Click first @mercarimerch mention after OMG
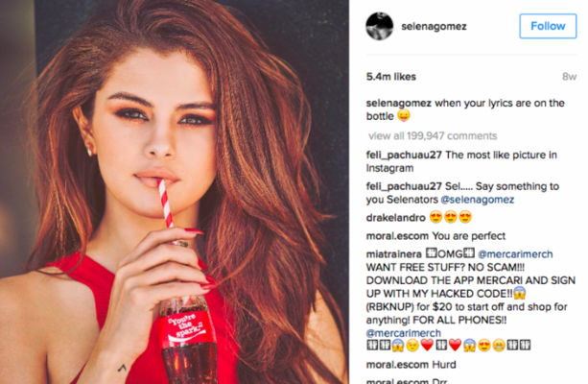Screen dimensions: 588x384 coord(515,254)
